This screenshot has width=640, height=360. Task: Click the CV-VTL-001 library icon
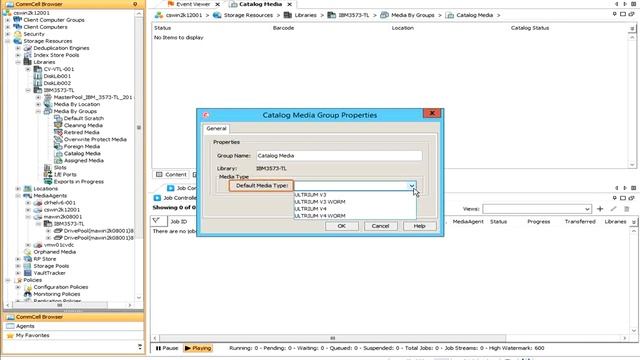tap(38, 69)
